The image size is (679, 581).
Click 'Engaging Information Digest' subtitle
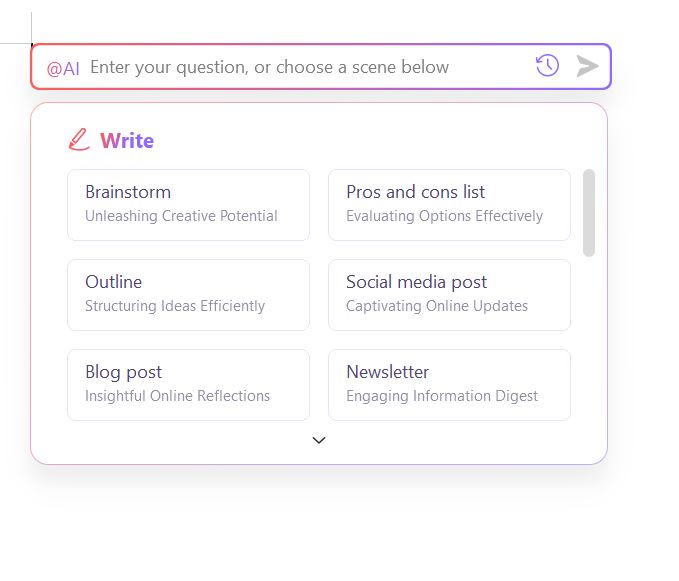[442, 396]
